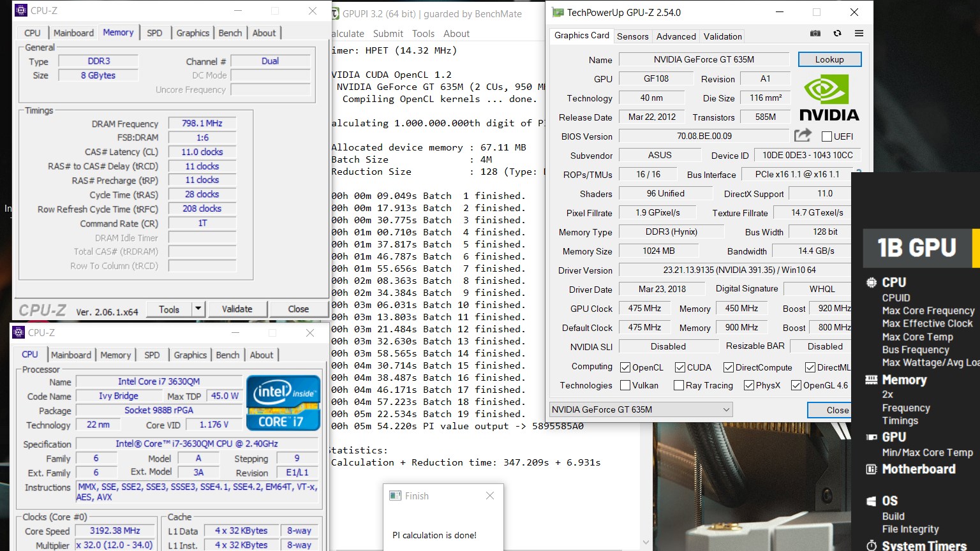This screenshot has width=980, height=551.
Task: Click the CAS# Latency 11.0 clocks value
Action: pyautogui.click(x=202, y=152)
